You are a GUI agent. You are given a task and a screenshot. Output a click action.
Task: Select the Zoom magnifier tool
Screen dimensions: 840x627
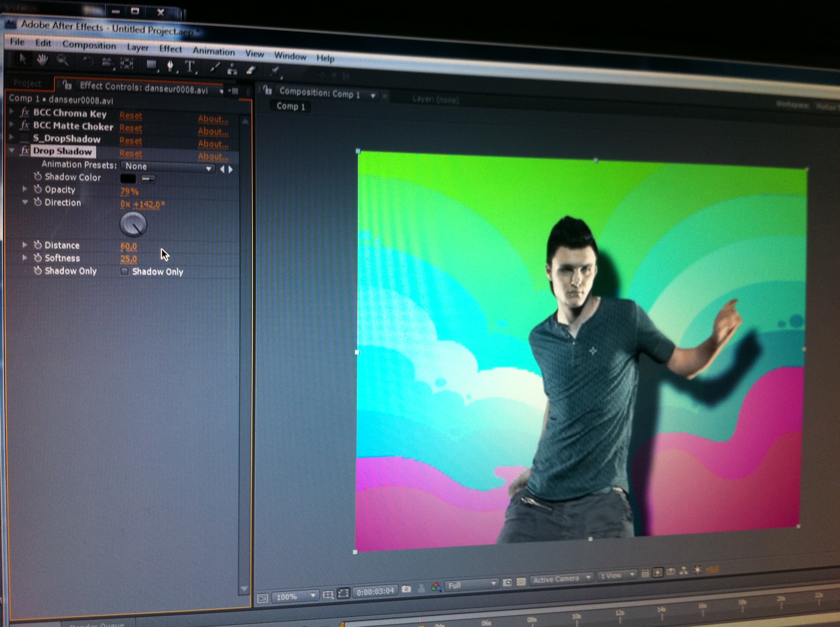[62, 60]
